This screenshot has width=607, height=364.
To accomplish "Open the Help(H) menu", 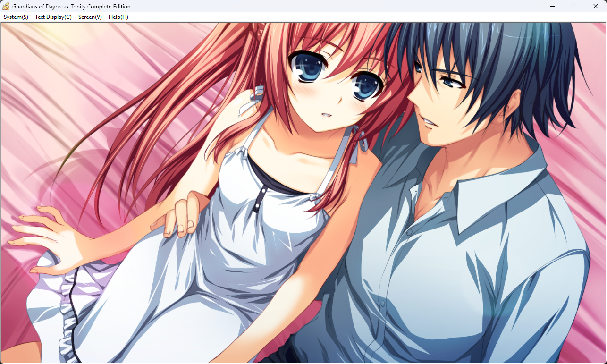I will click(118, 17).
